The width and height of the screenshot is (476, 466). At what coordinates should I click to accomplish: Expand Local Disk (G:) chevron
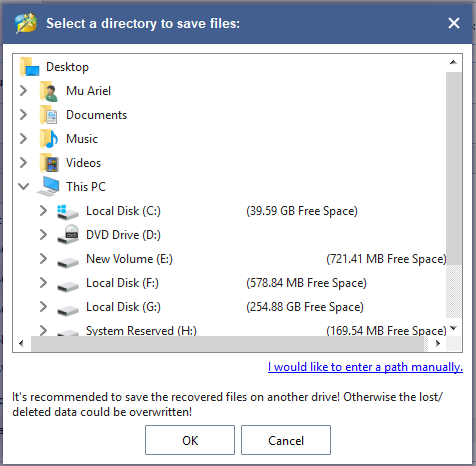click(x=43, y=307)
